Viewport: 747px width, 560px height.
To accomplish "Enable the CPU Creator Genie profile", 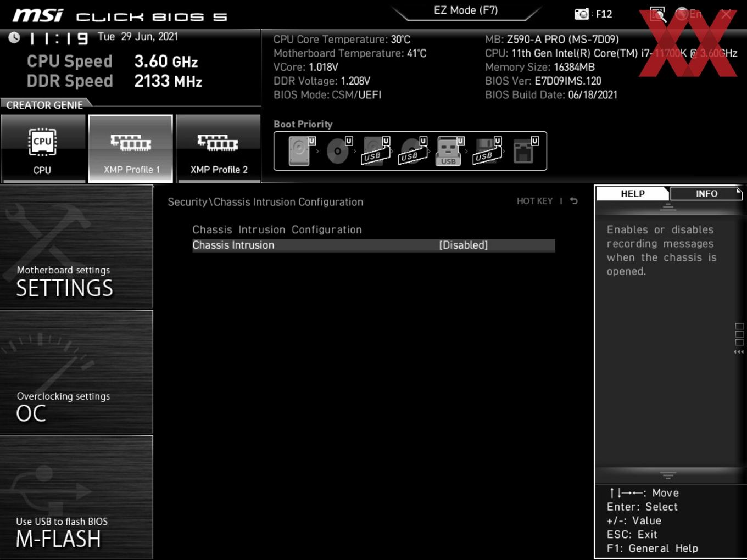I will pos(43,148).
